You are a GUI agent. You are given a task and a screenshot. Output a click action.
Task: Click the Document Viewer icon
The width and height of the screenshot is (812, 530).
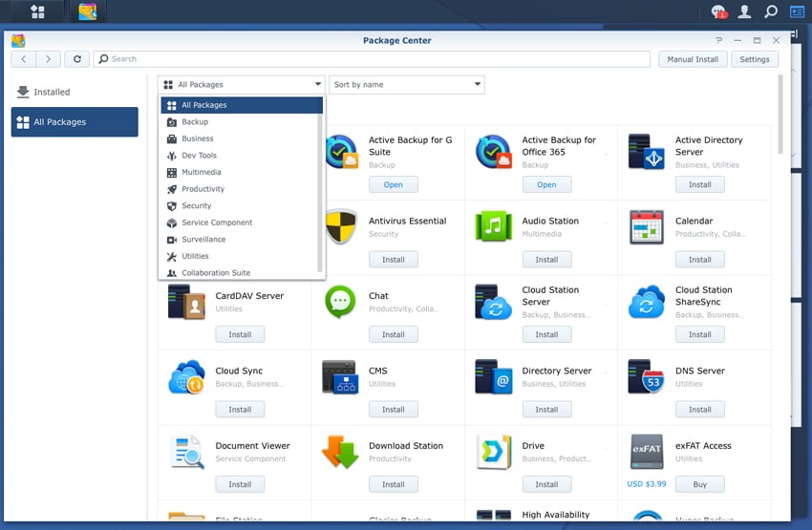pyautogui.click(x=187, y=452)
